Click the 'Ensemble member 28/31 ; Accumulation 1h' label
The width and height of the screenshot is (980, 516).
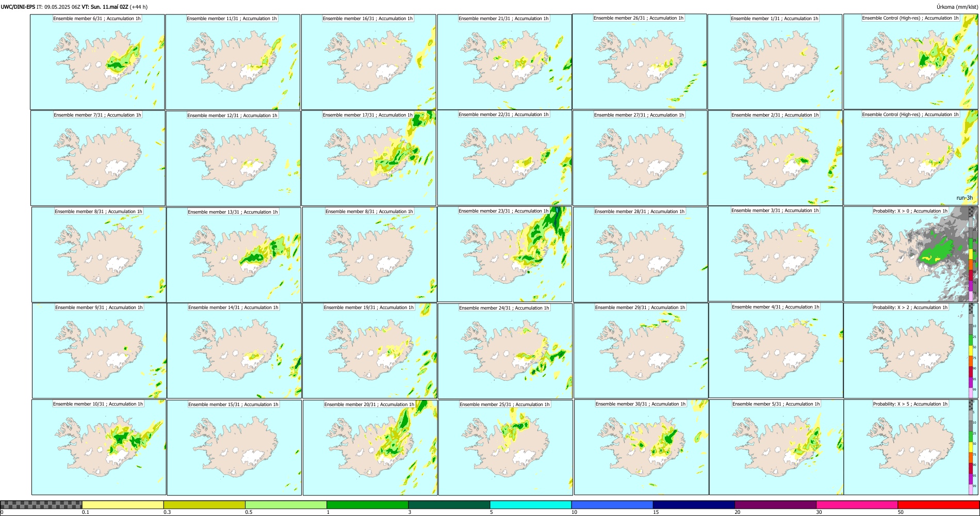coord(640,212)
